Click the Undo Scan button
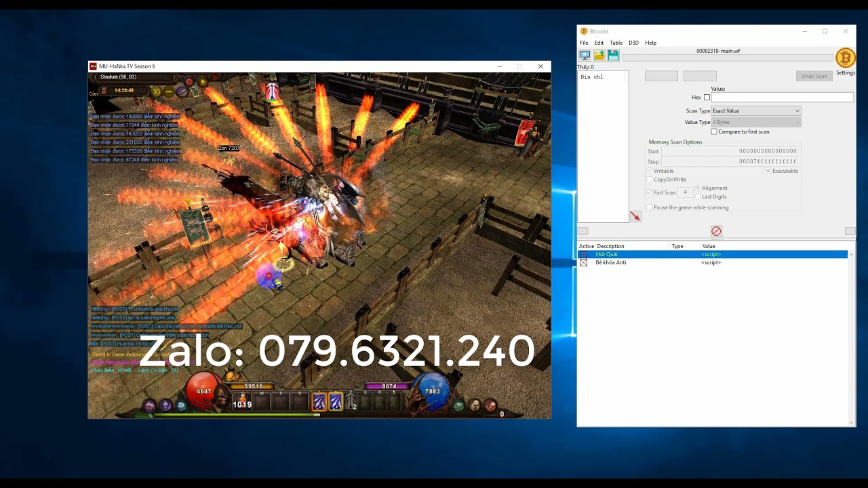Screen dimensions: 868x488 point(814,76)
